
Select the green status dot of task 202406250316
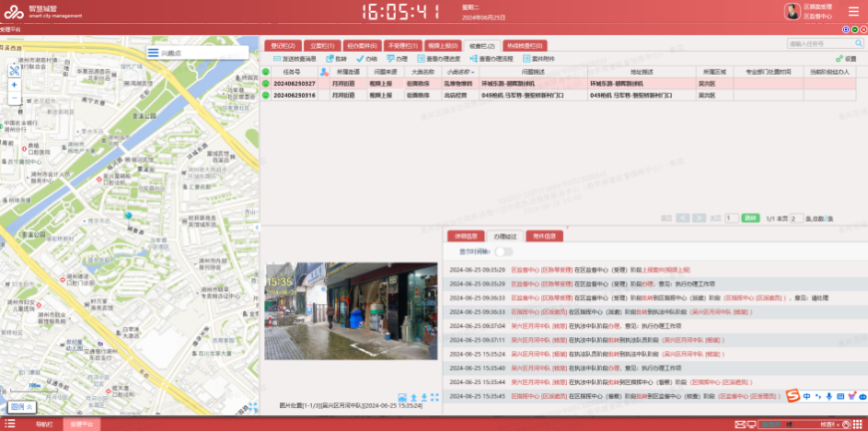pos(266,96)
